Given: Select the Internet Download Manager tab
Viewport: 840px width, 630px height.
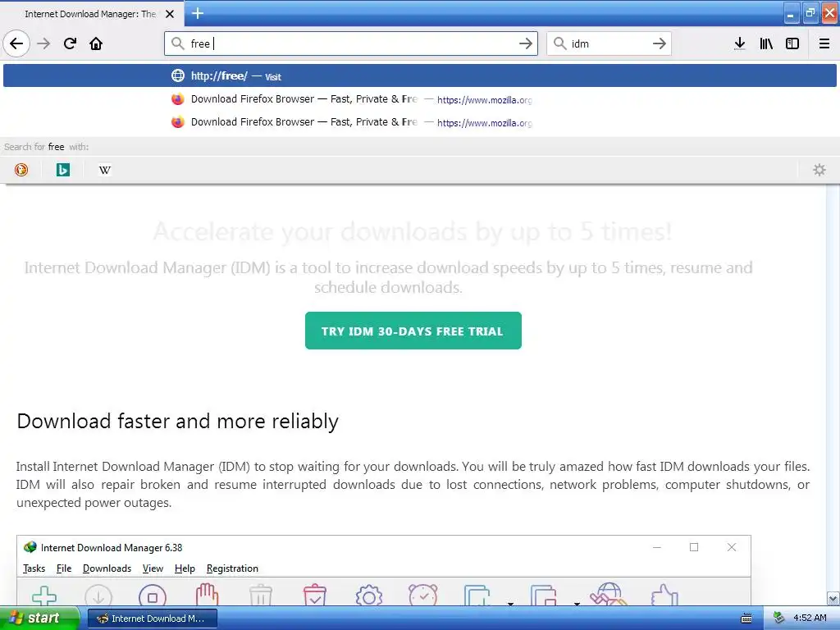Looking at the screenshot, I should [x=92, y=13].
